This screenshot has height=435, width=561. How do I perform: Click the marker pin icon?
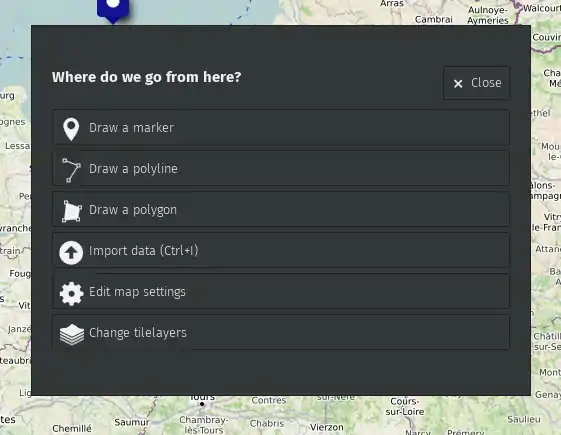[x=71, y=129]
